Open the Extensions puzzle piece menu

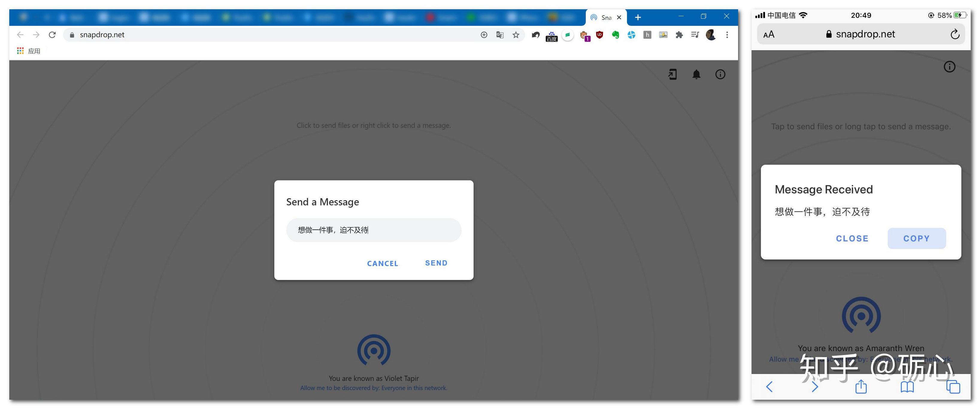pos(679,35)
